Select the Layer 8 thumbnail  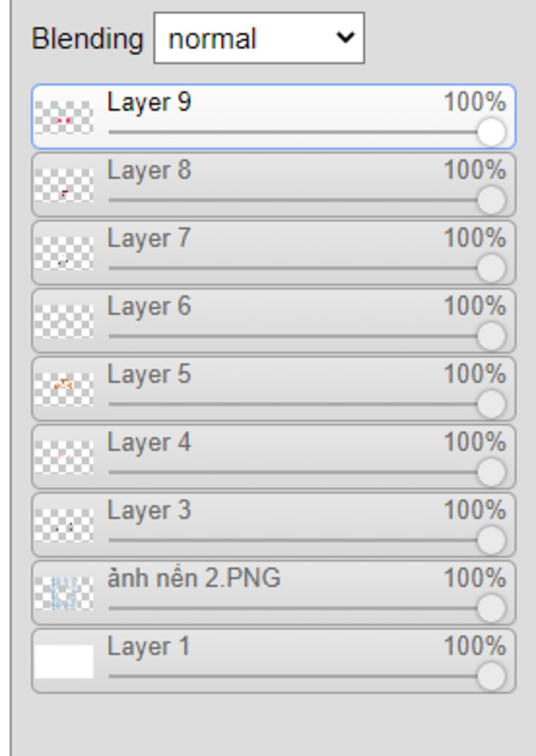coord(64,185)
